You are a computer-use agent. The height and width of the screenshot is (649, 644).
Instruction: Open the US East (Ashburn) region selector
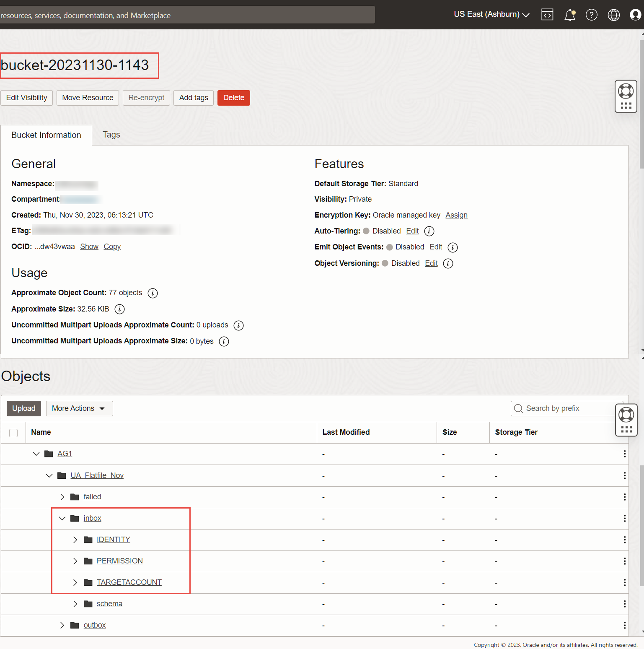tap(491, 14)
